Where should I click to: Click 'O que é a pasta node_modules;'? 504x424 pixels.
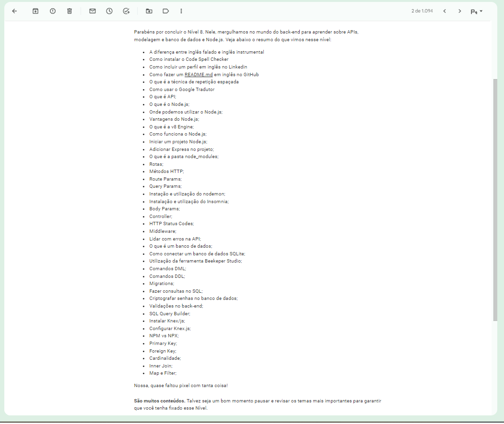coord(184,157)
